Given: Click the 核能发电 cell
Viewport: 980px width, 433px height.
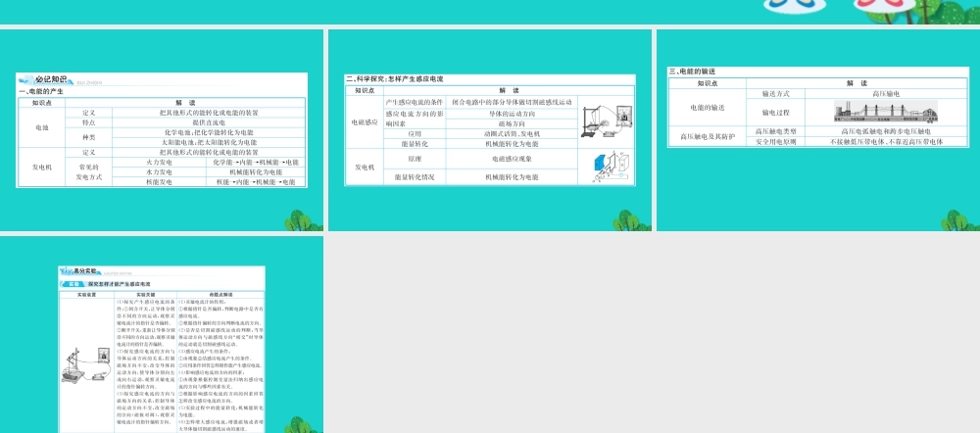Looking at the screenshot, I should click(x=159, y=182).
